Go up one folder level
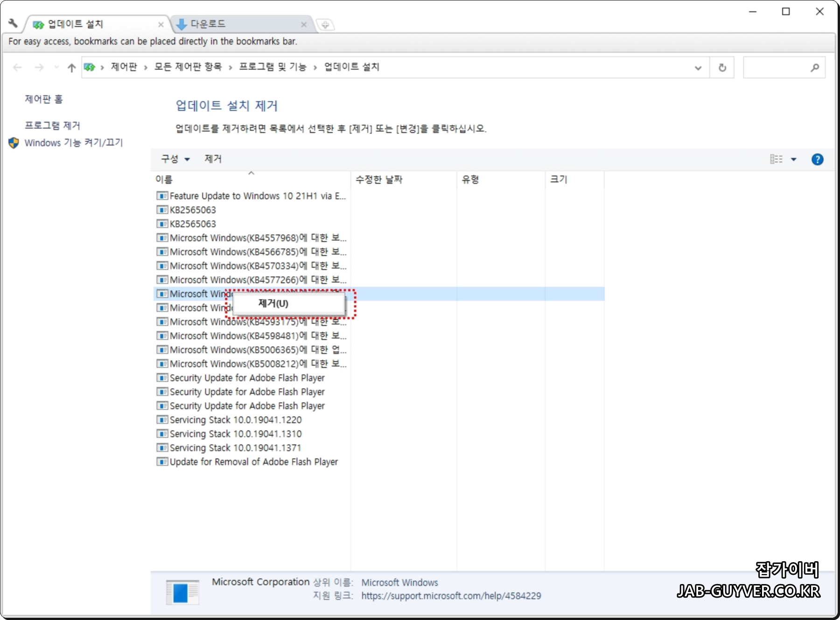 click(71, 68)
